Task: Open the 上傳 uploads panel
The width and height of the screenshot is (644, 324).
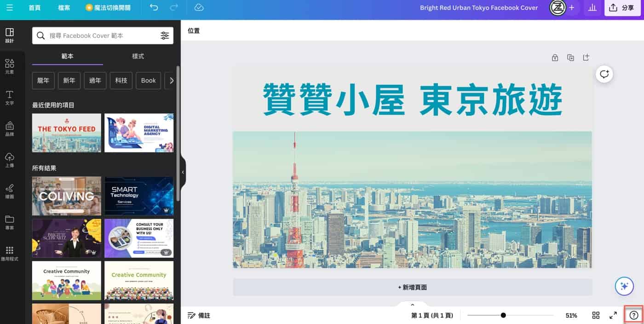Action: [10, 160]
